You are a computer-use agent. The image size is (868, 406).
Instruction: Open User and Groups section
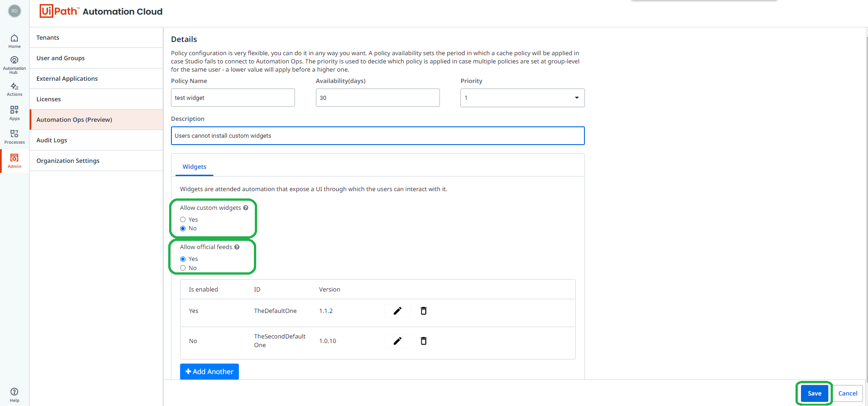click(96, 58)
